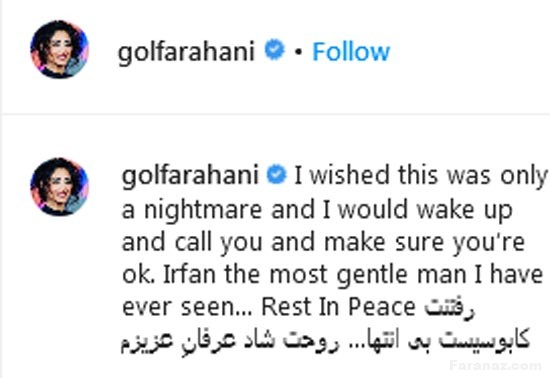550x378 pixels.
Task: Click the blue verified badge in the header
Action: (274, 50)
